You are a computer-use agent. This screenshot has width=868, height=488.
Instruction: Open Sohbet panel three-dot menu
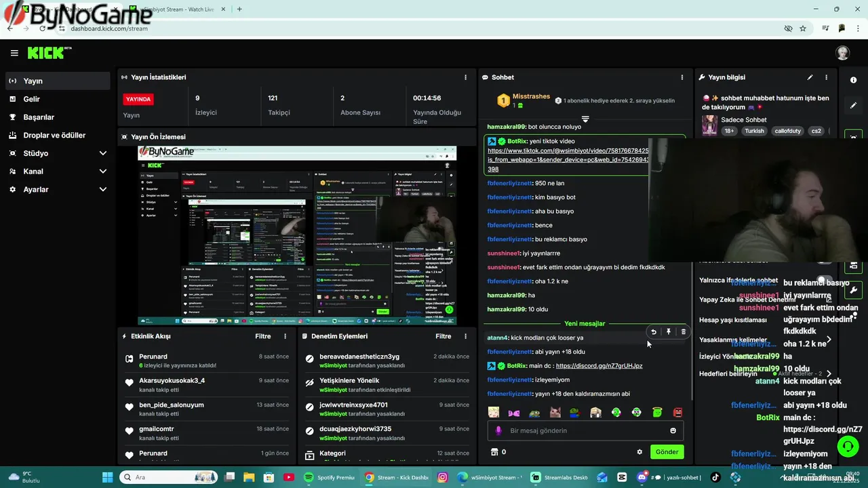pos(682,77)
